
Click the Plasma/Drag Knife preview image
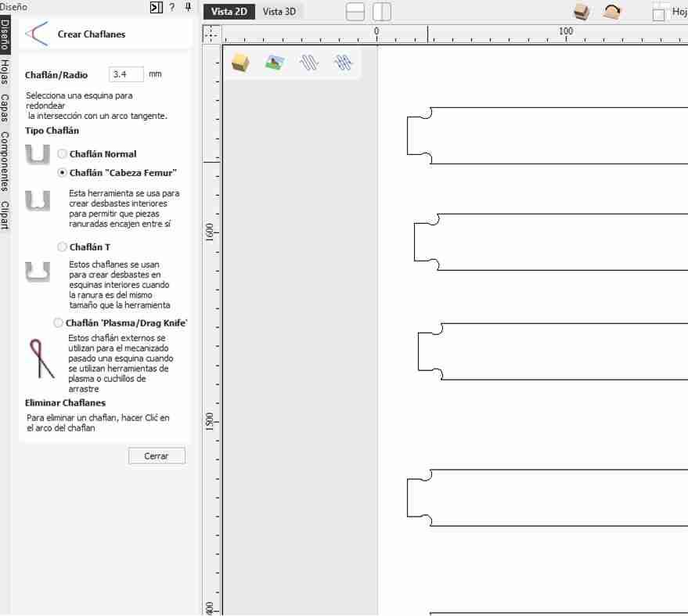point(41,359)
